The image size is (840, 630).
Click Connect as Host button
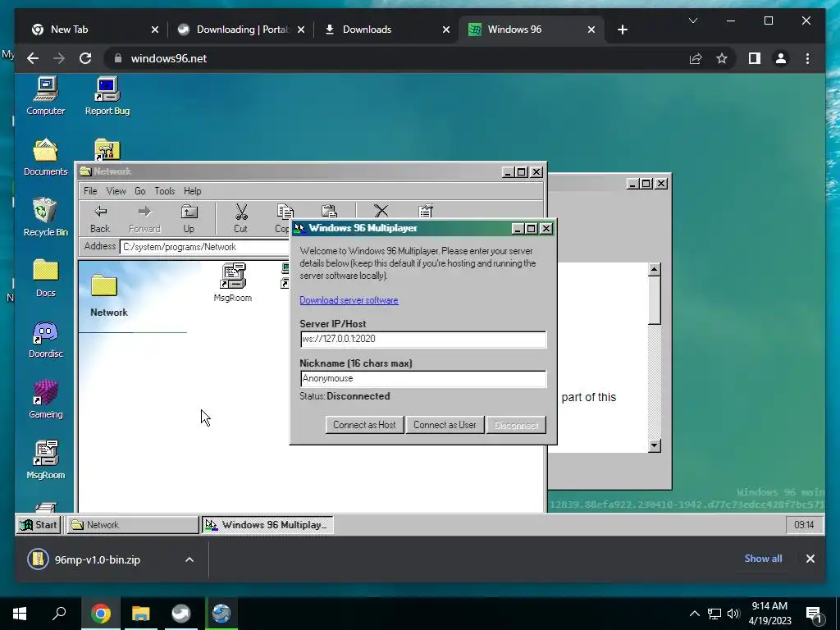(364, 425)
